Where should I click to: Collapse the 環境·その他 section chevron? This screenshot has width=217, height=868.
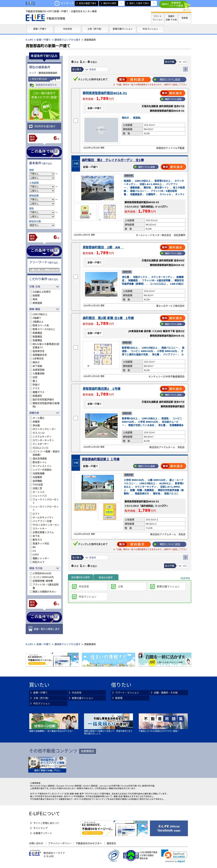[x=57, y=568]
